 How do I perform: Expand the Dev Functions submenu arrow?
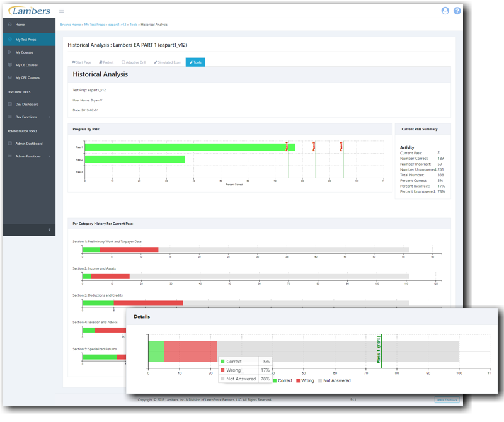tap(50, 117)
